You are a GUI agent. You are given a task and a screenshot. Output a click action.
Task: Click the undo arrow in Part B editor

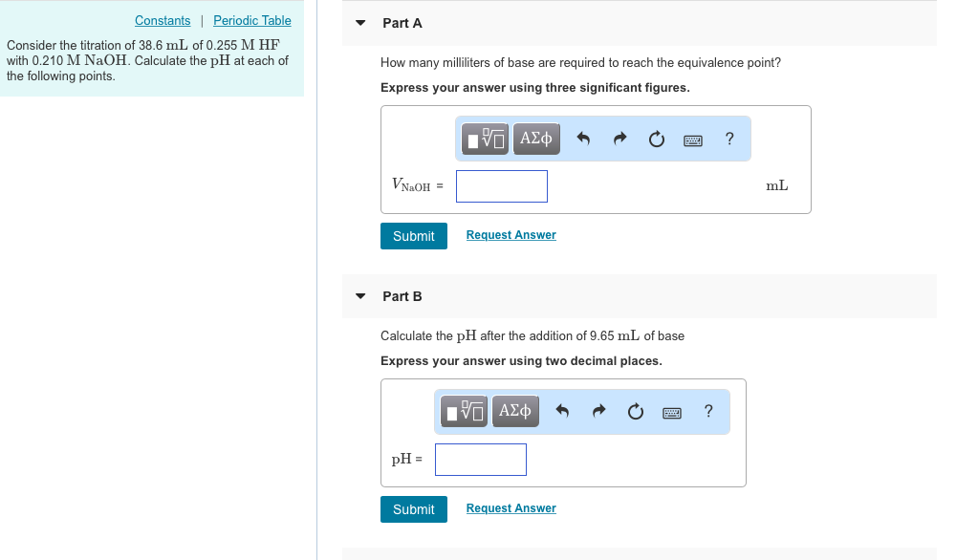click(562, 411)
